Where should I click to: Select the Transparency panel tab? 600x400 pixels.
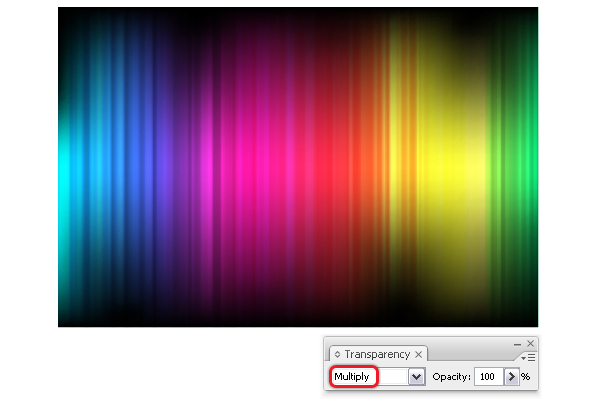tap(377, 354)
